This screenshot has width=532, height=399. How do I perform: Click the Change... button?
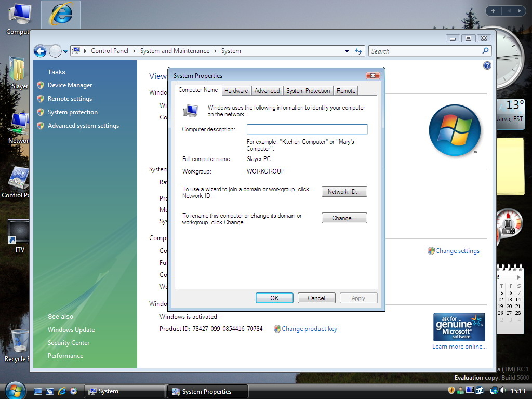coord(344,218)
